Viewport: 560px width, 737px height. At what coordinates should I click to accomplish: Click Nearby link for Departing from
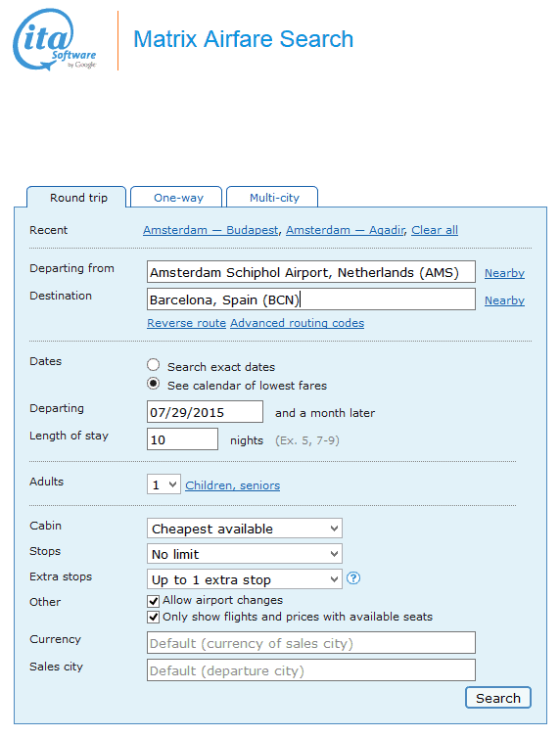coord(504,273)
